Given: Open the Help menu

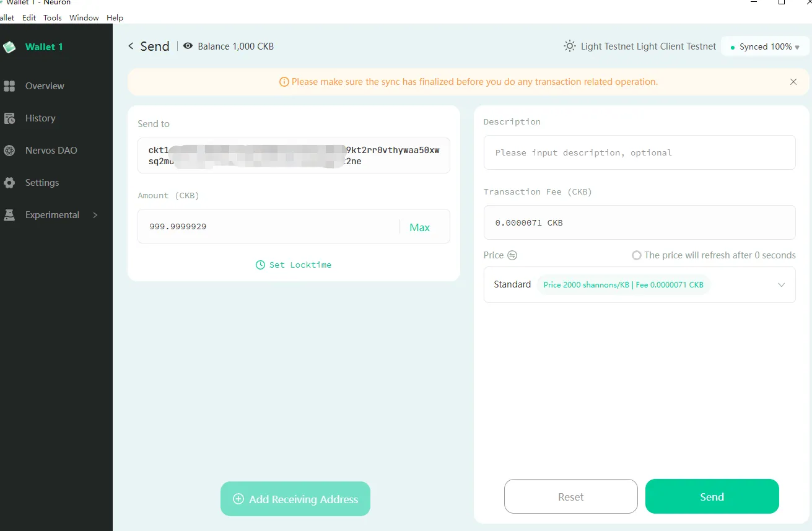Looking at the screenshot, I should [115, 18].
